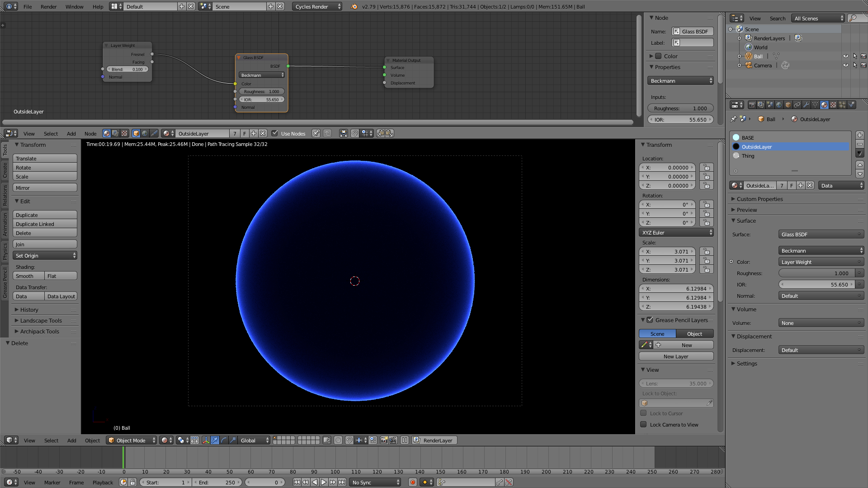Open the Cycles Render engine dropdown
The width and height of the screenshot is (868, 488).
[317, 6]
